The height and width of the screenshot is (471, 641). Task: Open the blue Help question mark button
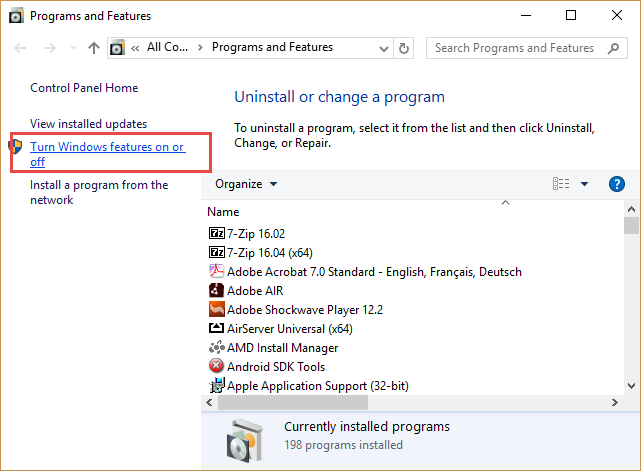616,184
